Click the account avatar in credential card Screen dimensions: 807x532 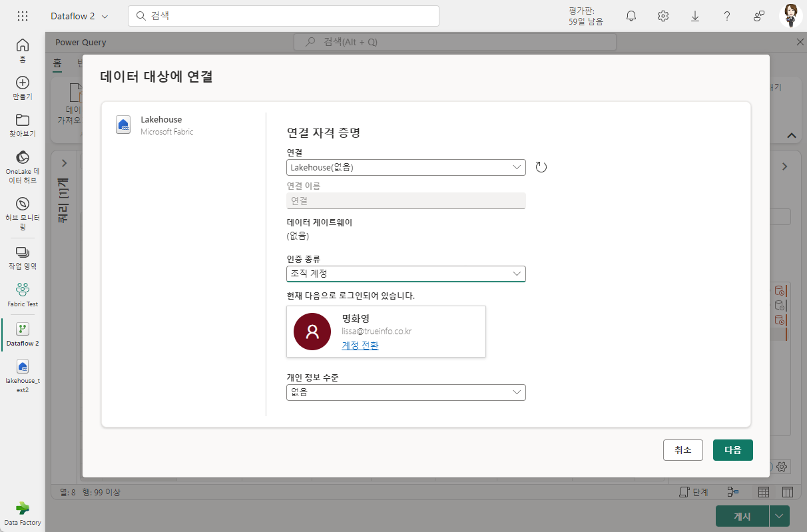tap(312, 332)
